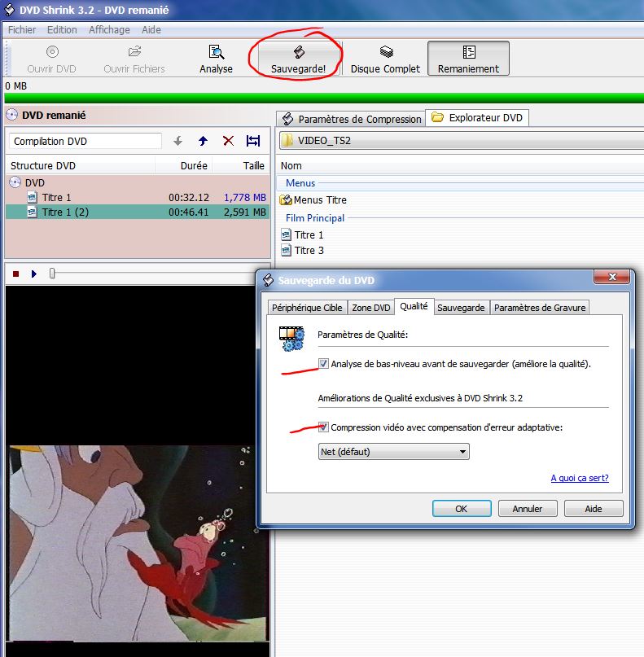Viewport: 644px width, 657px height.
Task: Run the Analyse tool
Action: [217, 59]
